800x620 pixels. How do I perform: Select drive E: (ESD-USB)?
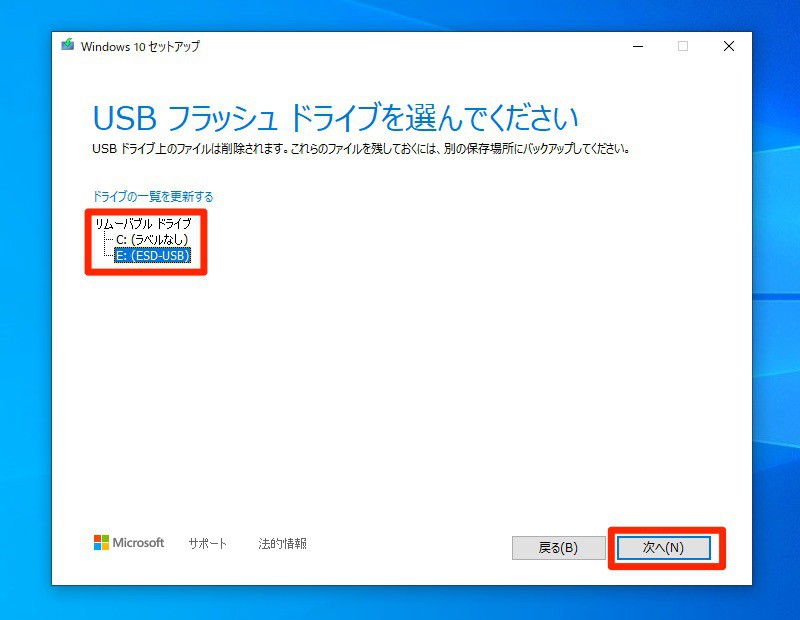[x=153, y=255]
